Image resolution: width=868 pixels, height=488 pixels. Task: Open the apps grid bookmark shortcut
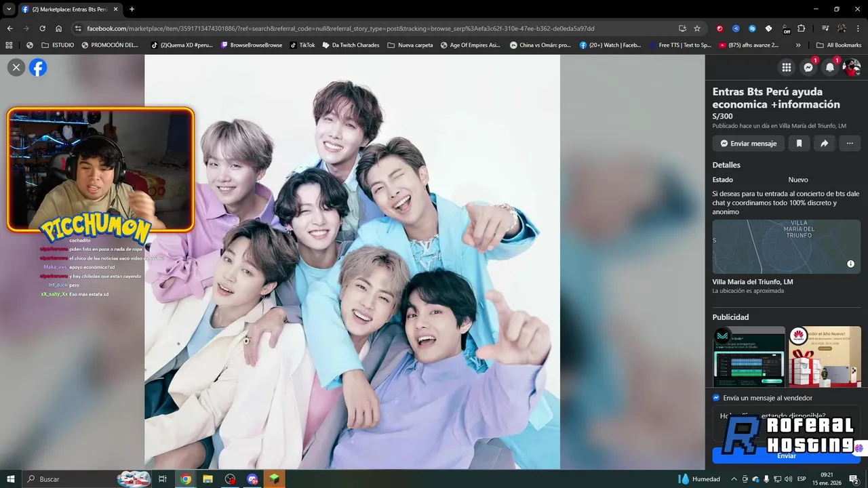click(x=9, y=45)
